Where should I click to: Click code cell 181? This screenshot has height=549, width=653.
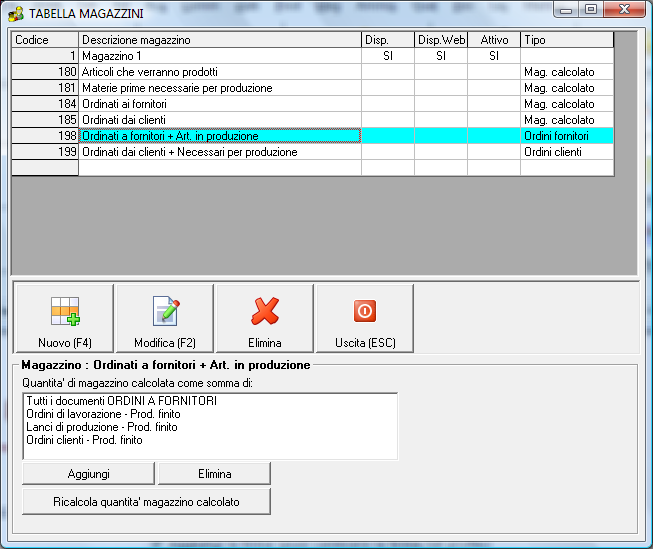click(x=45, y=88)
